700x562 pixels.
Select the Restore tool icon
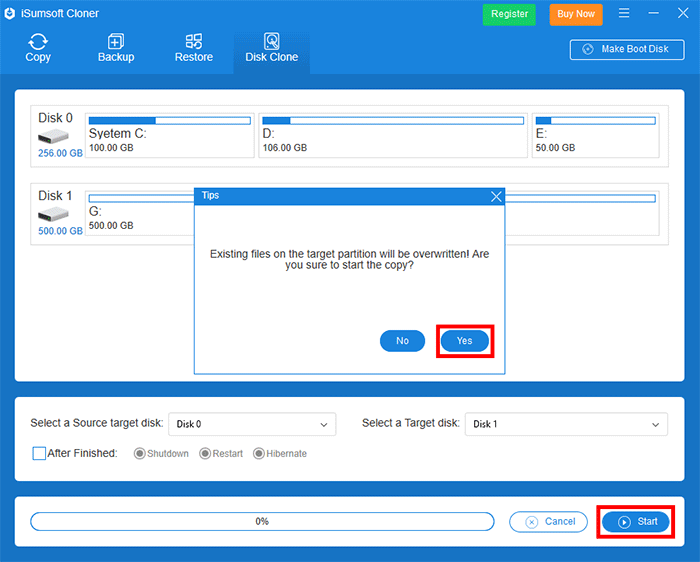[194, 42]
